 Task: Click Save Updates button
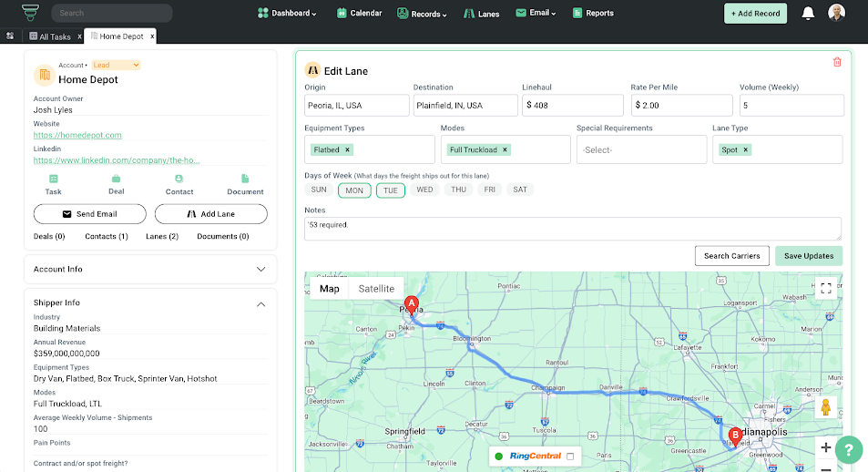point(808,256)
